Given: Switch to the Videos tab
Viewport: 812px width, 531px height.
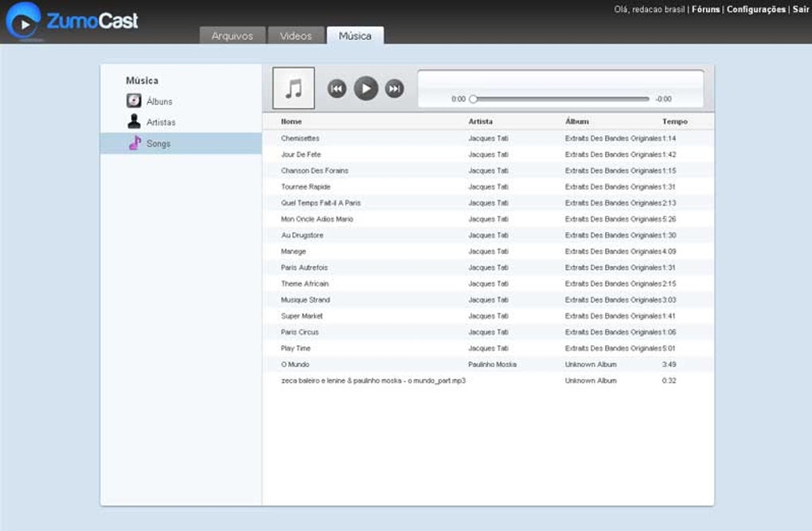Looking at the screenshot, I should tap(295, 36).
